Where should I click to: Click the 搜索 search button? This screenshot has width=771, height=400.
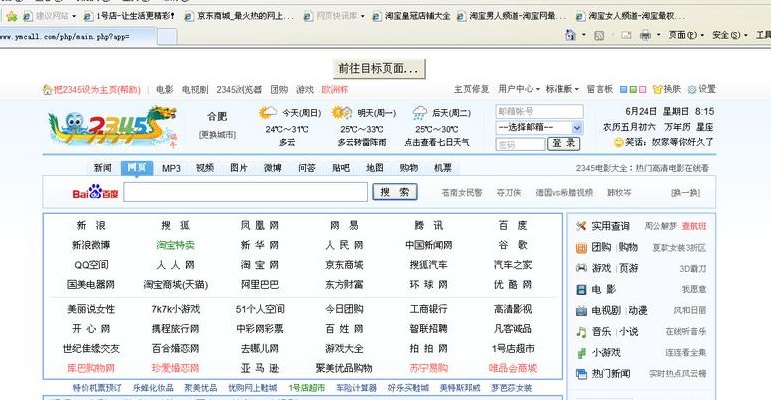pyautogui.click(x=395, y=192)
